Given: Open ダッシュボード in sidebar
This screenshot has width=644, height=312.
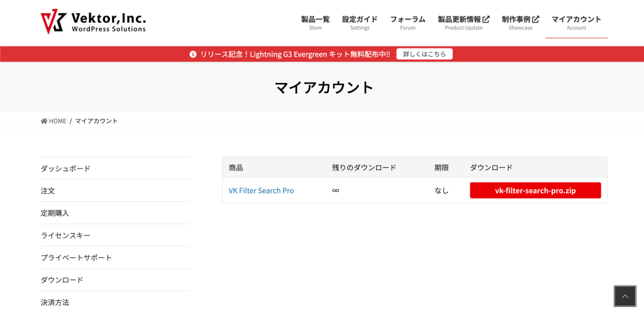Looking at the screenshot, I should tap(115, 169).
